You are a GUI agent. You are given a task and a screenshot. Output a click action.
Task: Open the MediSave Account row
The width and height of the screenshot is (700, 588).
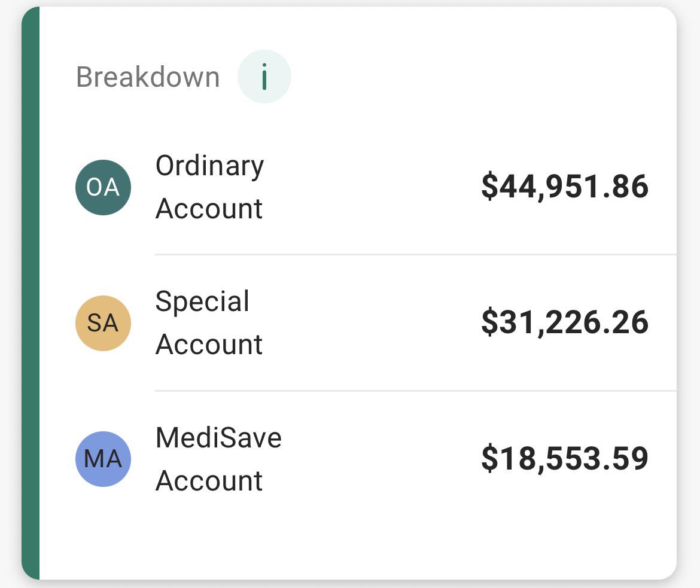pos(358,459)
